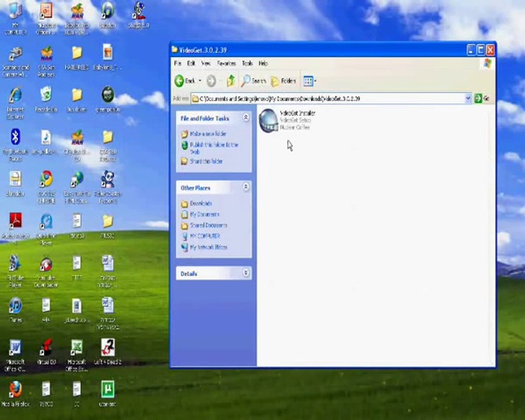Image resolution: width=525 pixels, height=420 pixels.
Task: Select My Computer desktop icon
Action: [x=15, y=19]
